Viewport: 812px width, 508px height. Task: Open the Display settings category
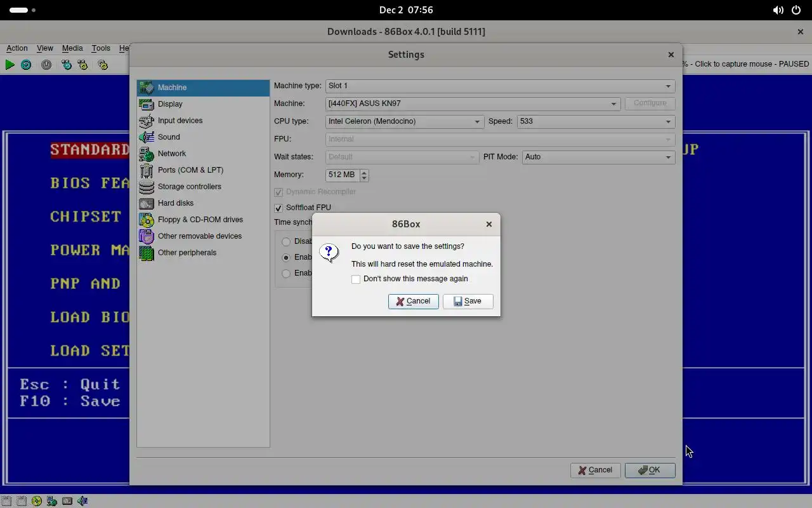[203, 104]
